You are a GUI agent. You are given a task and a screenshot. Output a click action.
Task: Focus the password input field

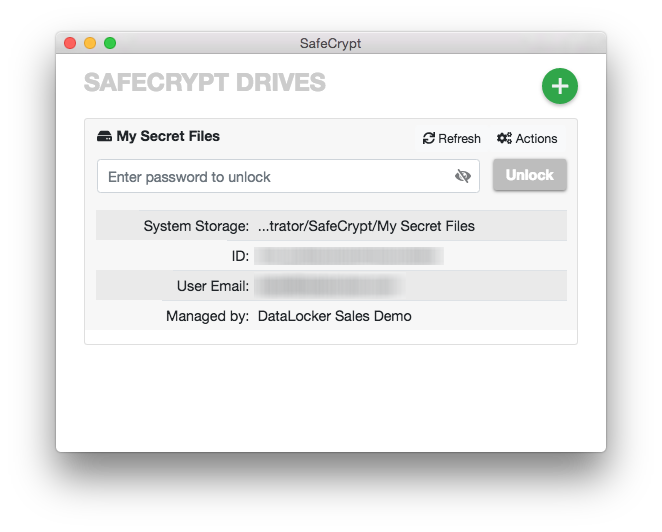pyautogui.click(x=288, y=176)
